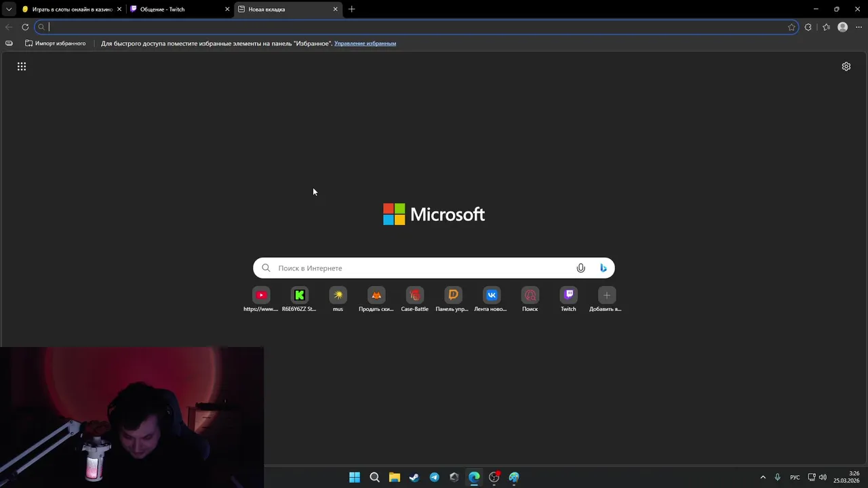Screen dimensions: 868x488
Task: Open Windows taskbar search
Action: pyautogui.click(x=374, y=477)
